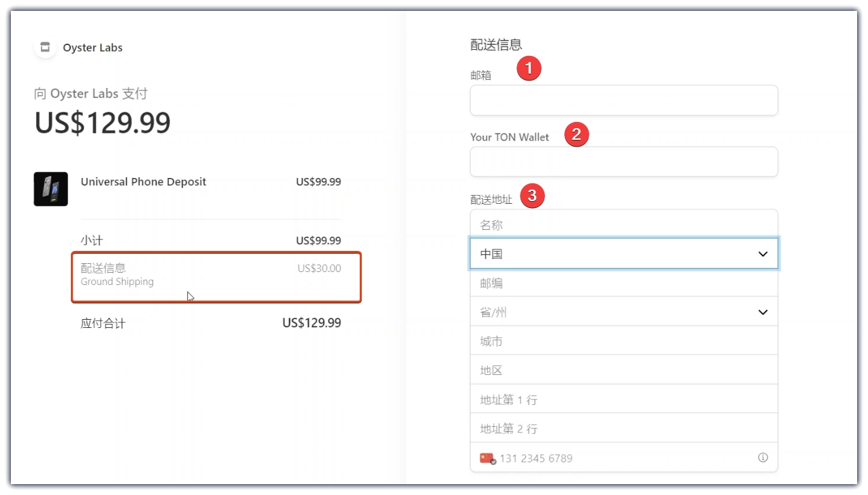The width and height of the screenshot is (868, 495).
Task: Click the info icon in phone field
Action: pos(763,457)
